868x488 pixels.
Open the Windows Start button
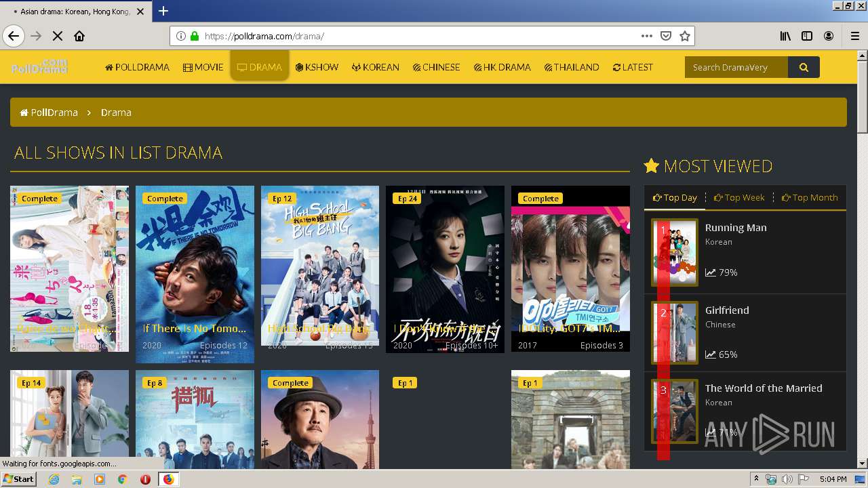pyautogui.click(x=18, y=479)
